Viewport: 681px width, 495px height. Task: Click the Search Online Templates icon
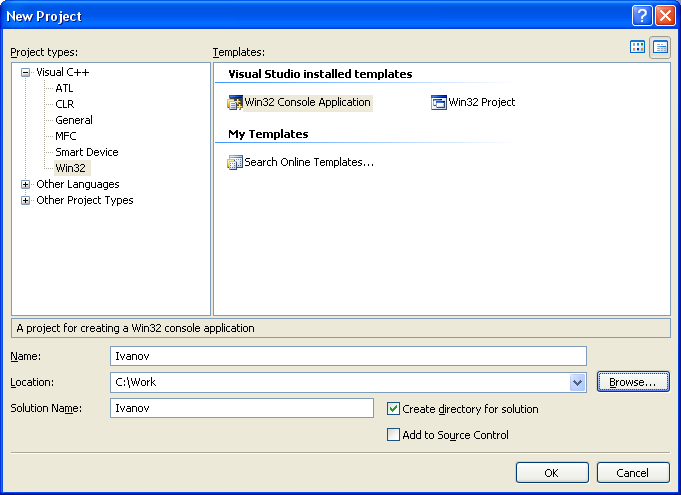tap(235, 162)
